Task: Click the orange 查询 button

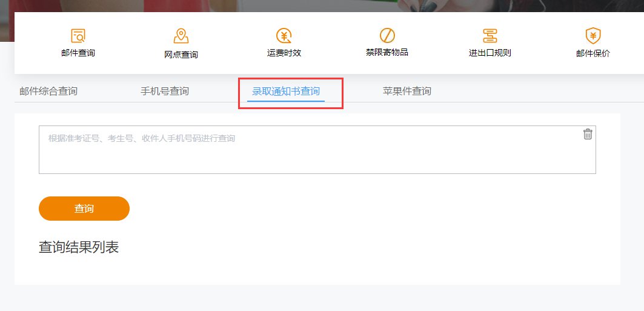Action: tap(84, 209)
